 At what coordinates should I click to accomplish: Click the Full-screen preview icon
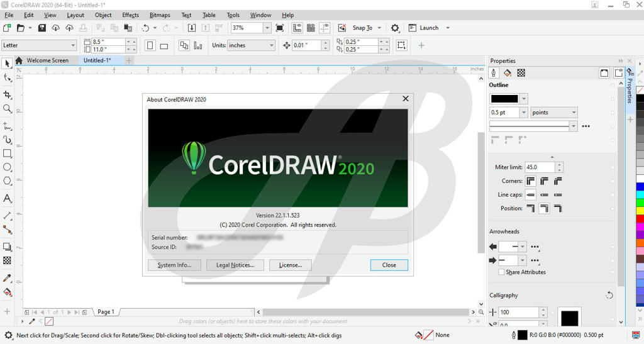280,28
